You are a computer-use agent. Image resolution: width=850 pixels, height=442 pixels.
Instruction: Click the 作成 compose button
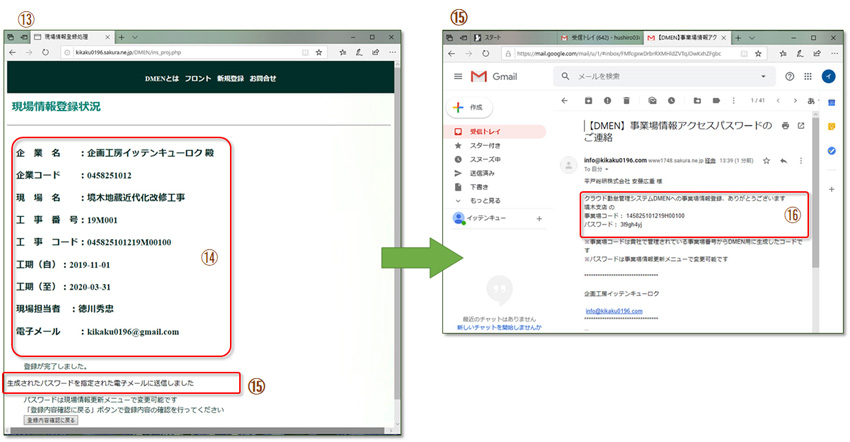pyautogui.click(x=469, y=107)
